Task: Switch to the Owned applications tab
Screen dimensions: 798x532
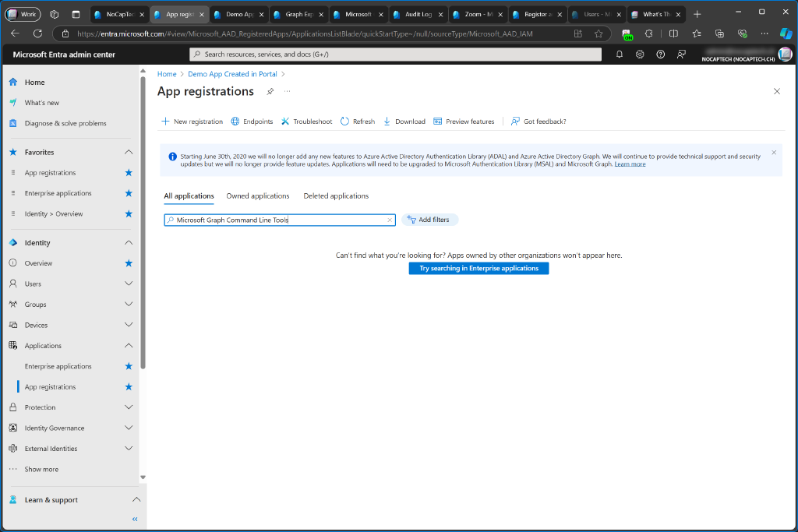Action: 257,196
